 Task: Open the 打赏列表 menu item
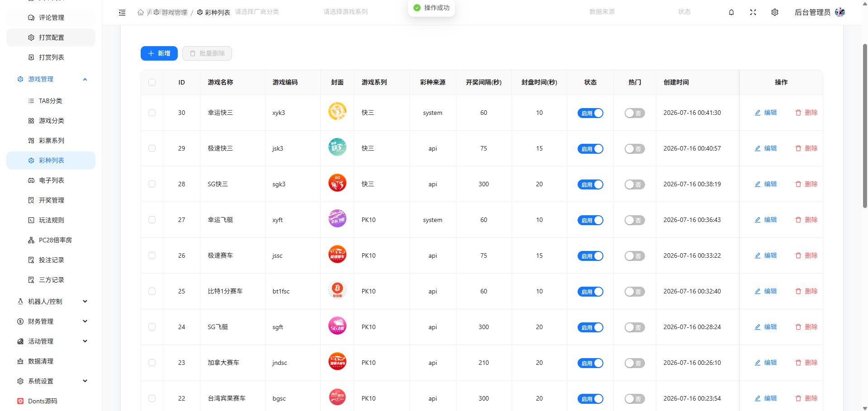(51, 57)
